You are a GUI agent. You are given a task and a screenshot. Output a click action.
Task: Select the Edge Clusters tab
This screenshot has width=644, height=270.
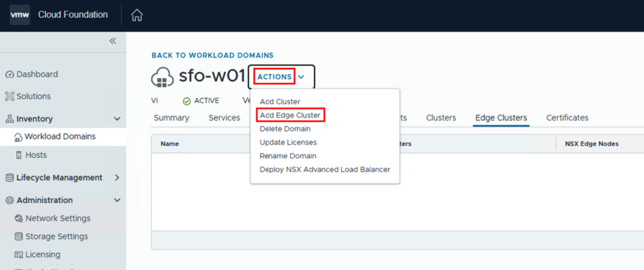point(501,118)
